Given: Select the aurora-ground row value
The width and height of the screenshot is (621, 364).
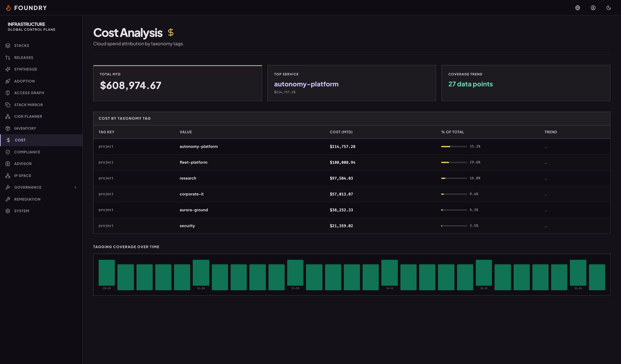Looking at the screenshot, I should 194,210.
